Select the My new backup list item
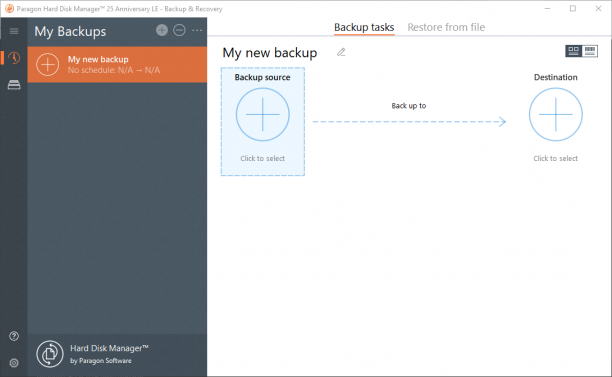Viewport: 612px width, 377px height. [x=117, y=64]
